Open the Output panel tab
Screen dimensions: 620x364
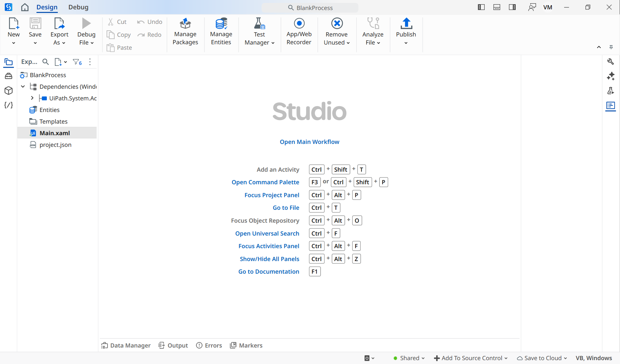click(173, 345)
